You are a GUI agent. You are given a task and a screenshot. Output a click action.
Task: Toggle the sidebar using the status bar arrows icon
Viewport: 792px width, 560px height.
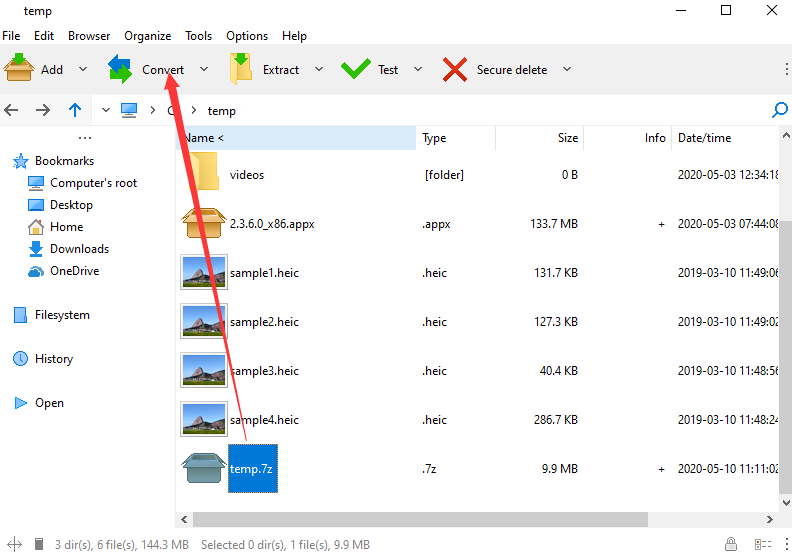pyautogui.click(x=12, y=544)
